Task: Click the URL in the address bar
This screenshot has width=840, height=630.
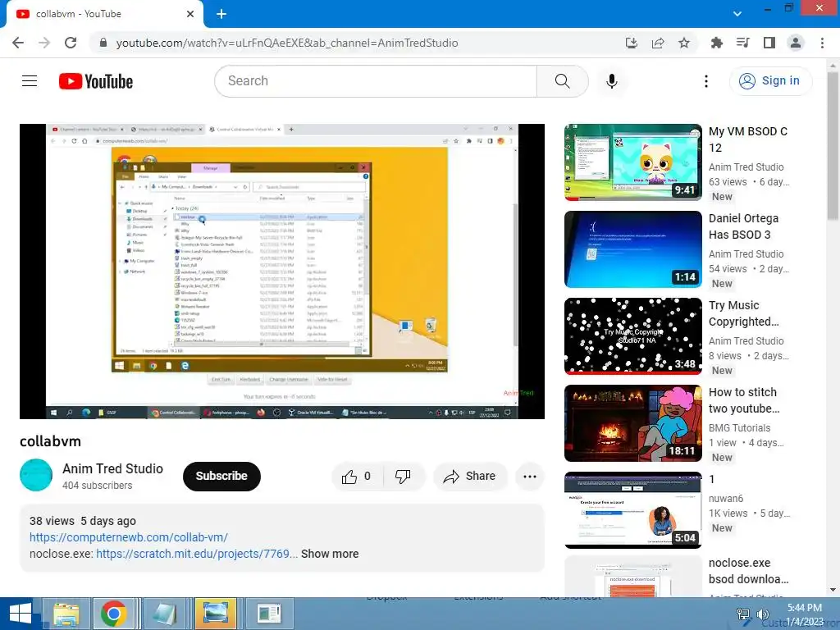Action: (x=286, y=43)
